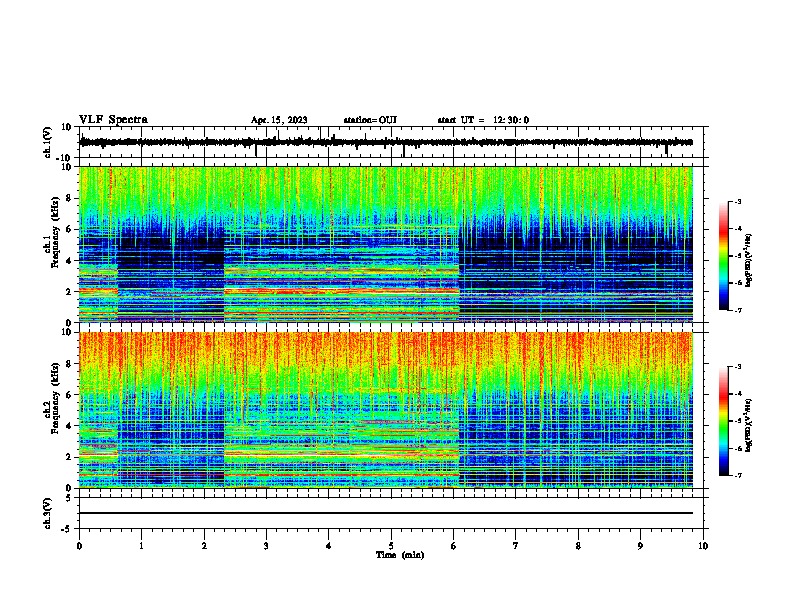Click the '-3' label on ch.1 color bar
Screen dimensions: 792x612
tap(737, 202)
